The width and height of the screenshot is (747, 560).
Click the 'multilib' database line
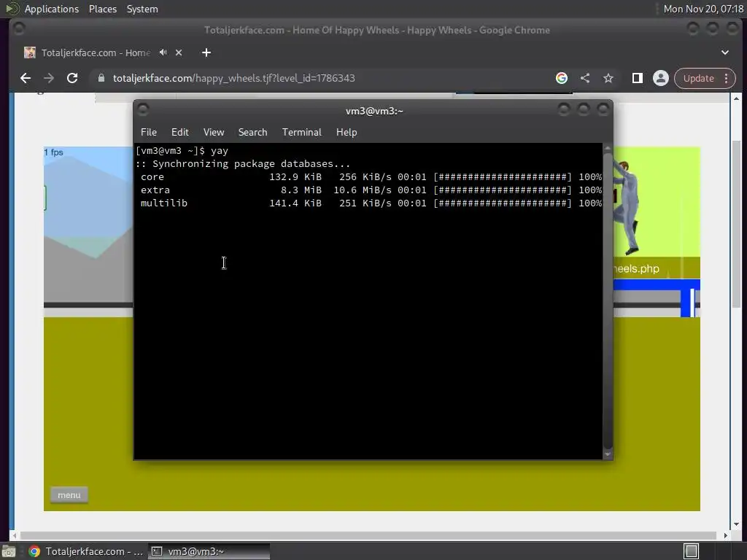[x=371, y=203]
